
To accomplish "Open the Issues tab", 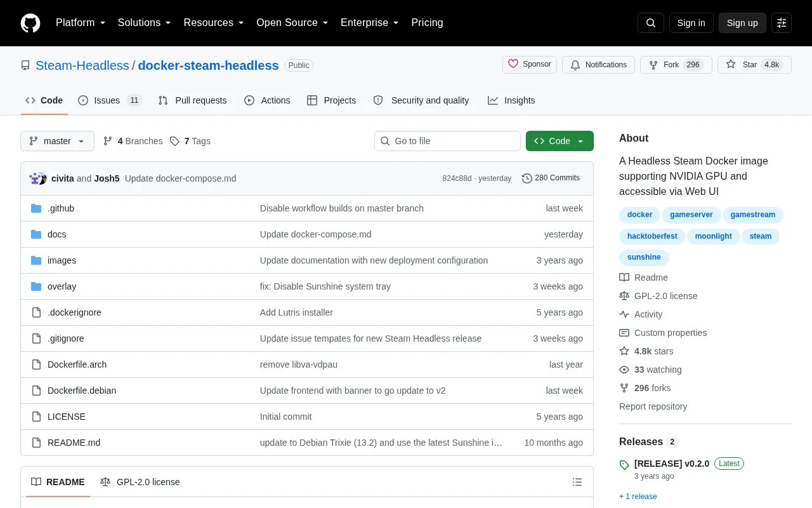I will [110, 100].
